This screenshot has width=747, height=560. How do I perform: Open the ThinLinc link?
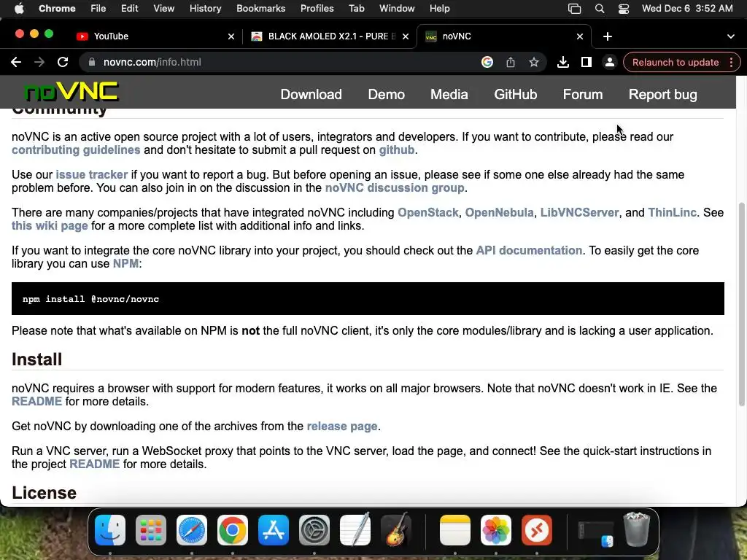pos(672,212)
